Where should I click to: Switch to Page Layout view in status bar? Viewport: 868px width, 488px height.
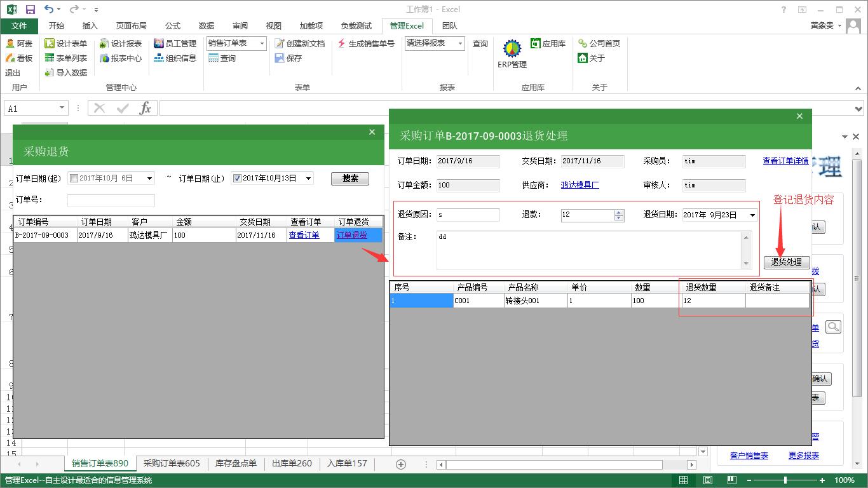point(707,480)
